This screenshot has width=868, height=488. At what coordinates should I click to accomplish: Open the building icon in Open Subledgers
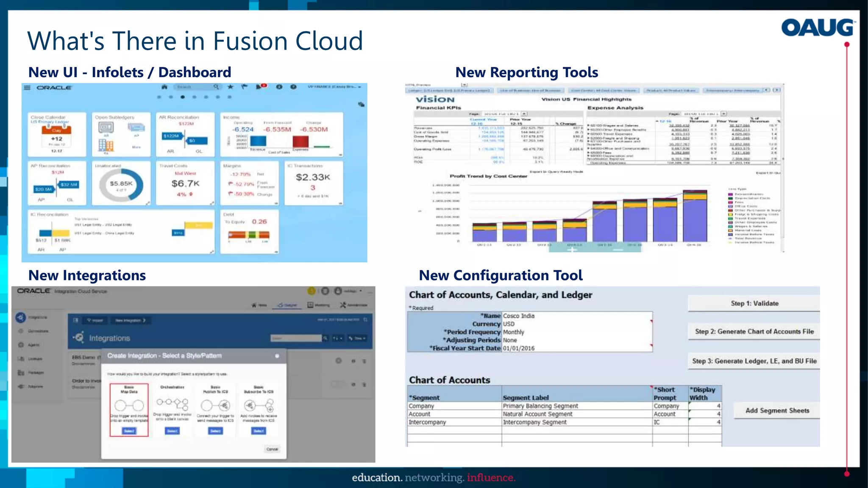pyautogui.click(x=106, y=145)
